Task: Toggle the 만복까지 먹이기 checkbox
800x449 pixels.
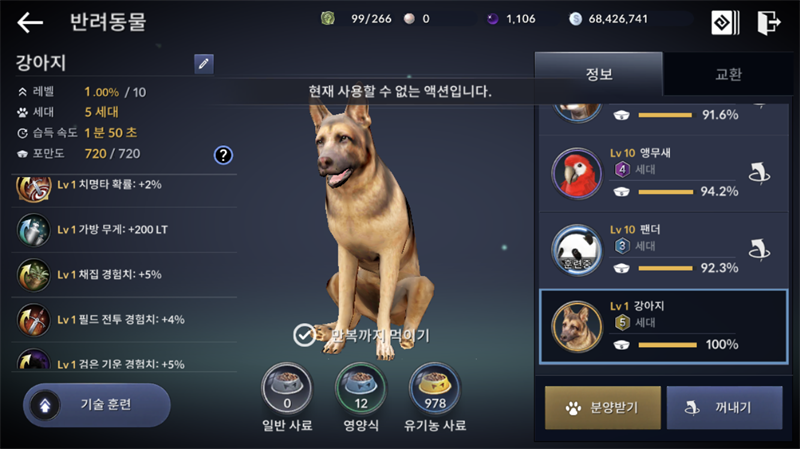Action: (x=304, y=335)
